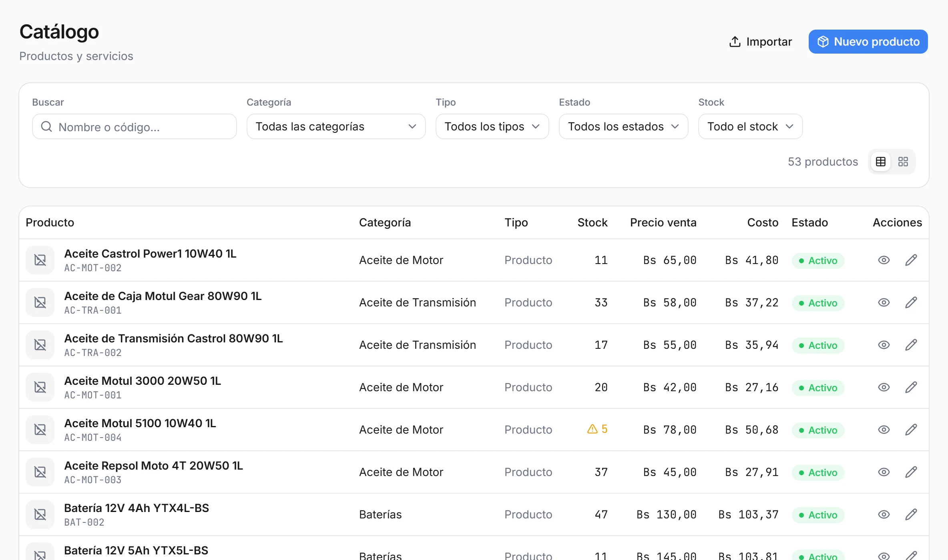Click image placeholder of Aceite Castrol Power1
This screenshot has width=948, height=560.
point(40,260)
